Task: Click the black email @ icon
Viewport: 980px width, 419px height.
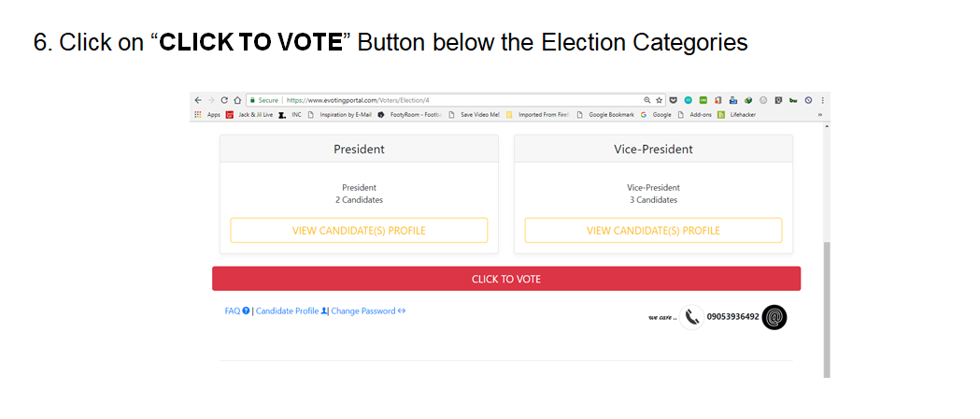Action: pos(774,317)
